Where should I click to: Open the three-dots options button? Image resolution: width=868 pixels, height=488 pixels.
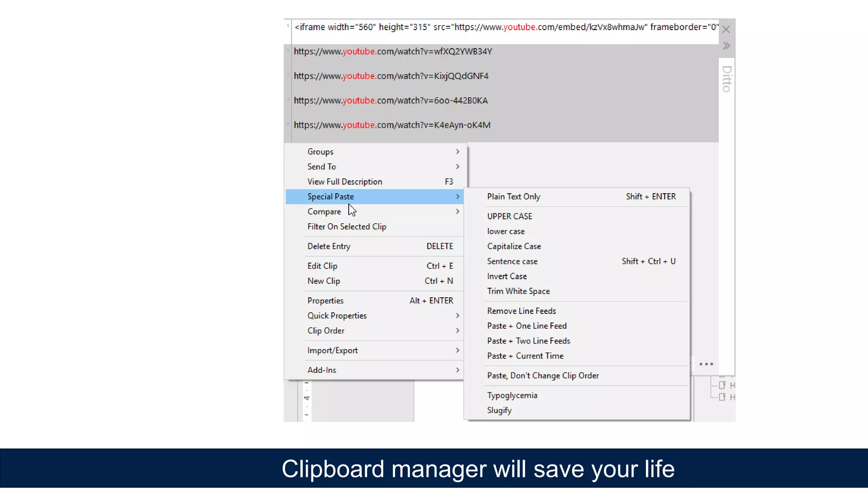tap(706, 364)
